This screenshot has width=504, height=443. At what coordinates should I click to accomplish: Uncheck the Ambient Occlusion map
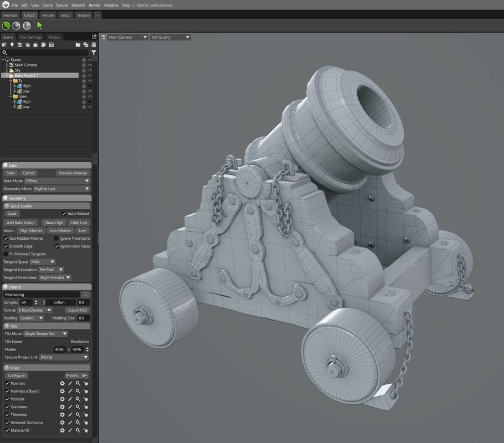click(x=7, y=423)
